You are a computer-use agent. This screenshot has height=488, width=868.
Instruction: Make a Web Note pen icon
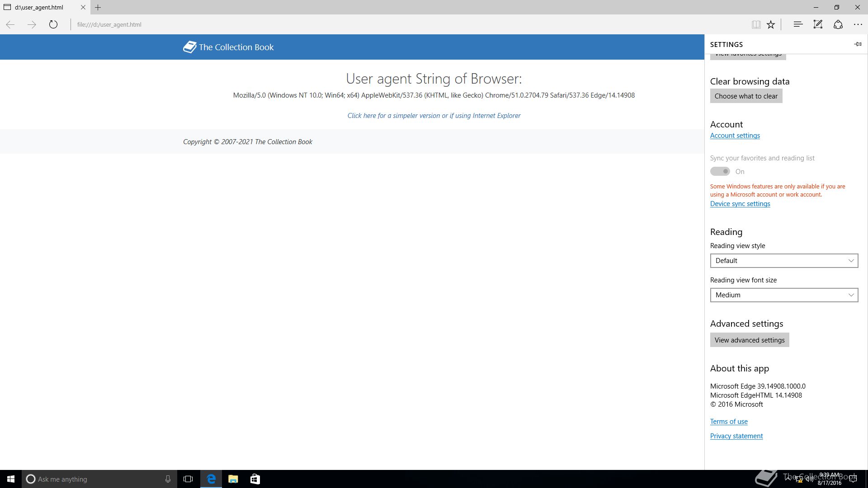818,24
